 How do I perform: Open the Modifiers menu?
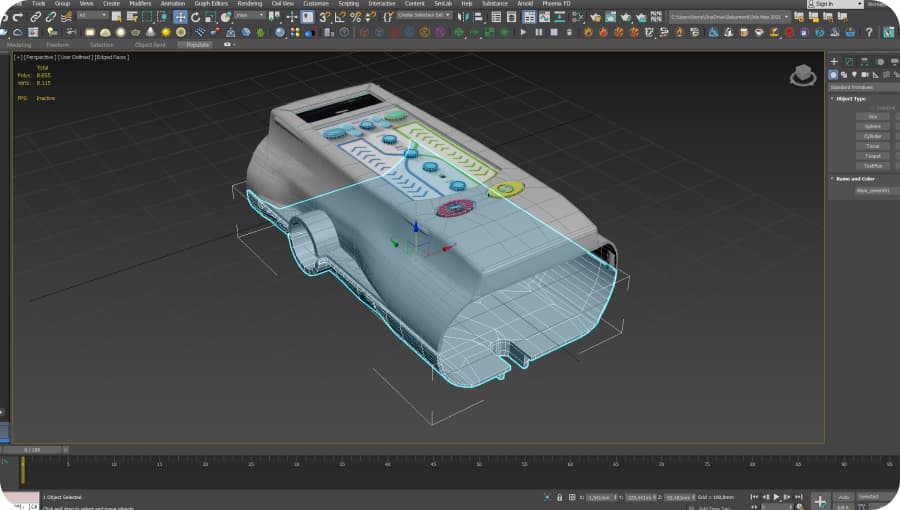tap(140, 4)
